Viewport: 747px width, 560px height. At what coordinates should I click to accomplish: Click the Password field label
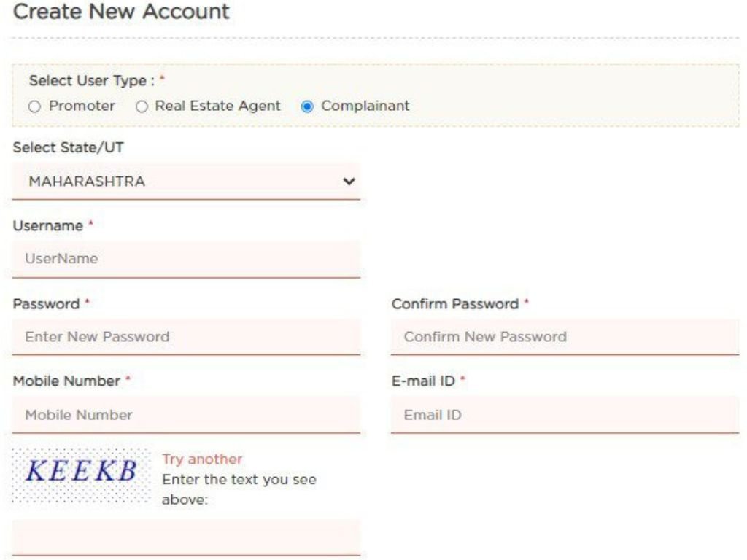click(x=46, y=304)
